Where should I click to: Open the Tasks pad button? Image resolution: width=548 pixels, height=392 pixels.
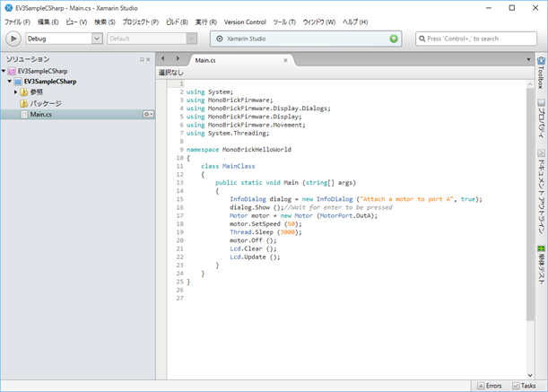pyautogui.click(x=525, y=385)
